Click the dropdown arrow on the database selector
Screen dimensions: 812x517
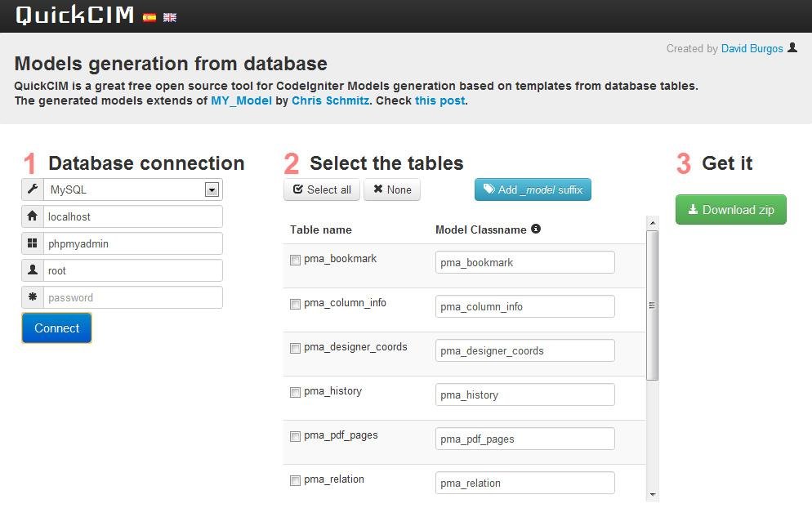click(212, 189)
